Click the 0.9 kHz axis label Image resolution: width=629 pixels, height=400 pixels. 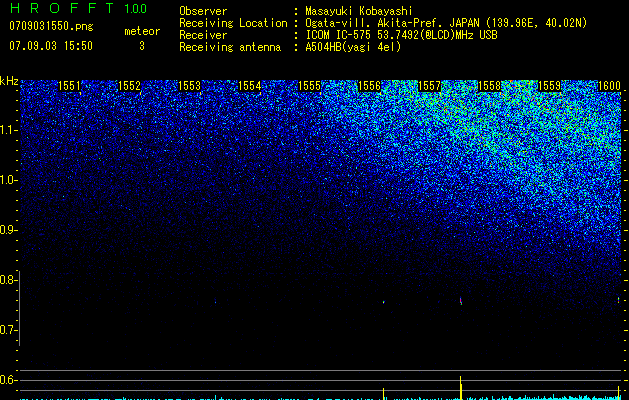tap(8, 230)
